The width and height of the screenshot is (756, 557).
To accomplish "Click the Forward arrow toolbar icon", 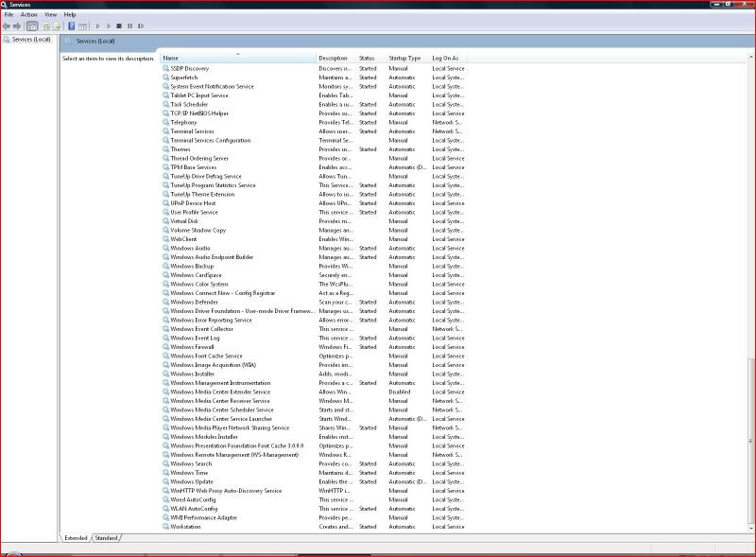I will click(17, 26).
